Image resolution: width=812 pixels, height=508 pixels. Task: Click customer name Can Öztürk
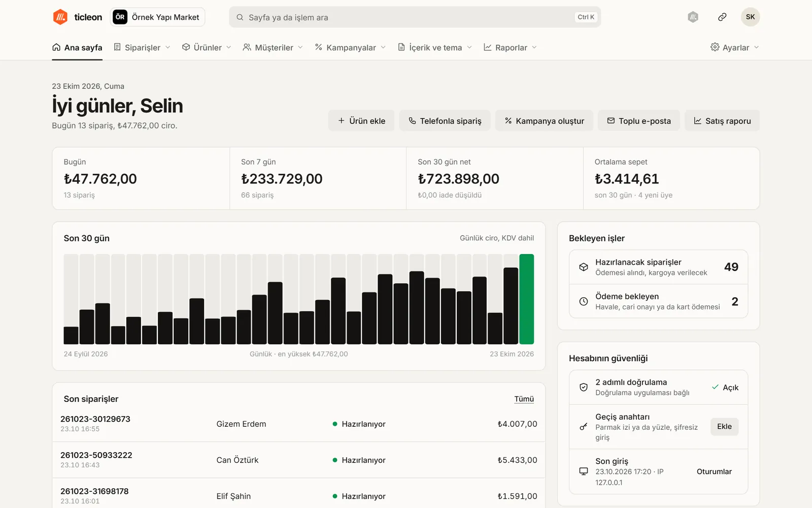pyautogui.click(x=238, y=460)
